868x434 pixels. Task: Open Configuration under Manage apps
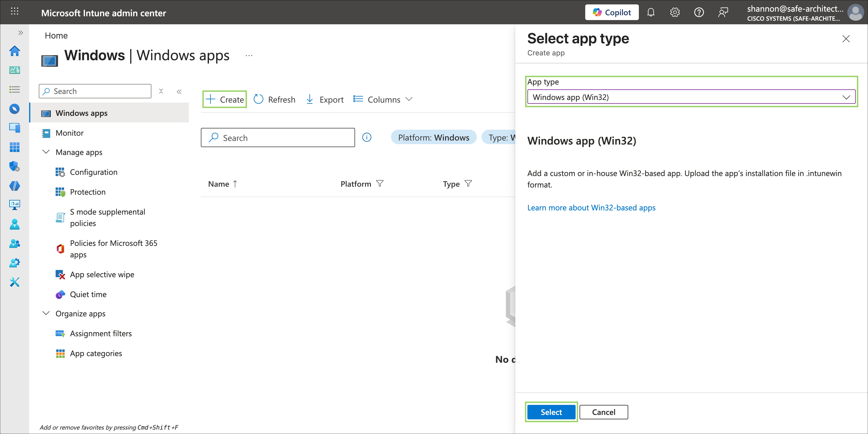(94, 172)
